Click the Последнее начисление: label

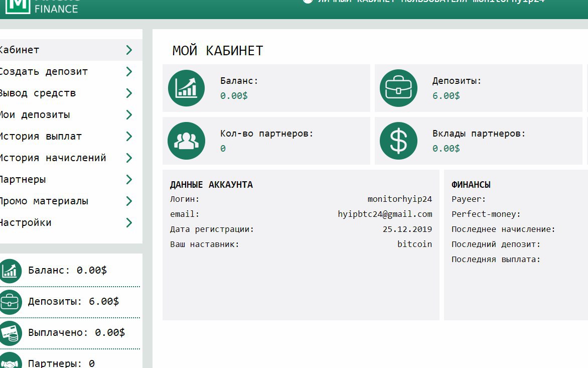coord(503,229)
